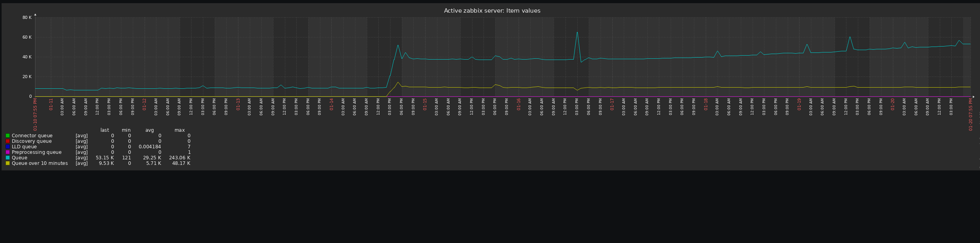The width and height of the screenshot is (980, 243).
Task: Click the 01-18 date marker on time axis
Action: tap(706, 104)
